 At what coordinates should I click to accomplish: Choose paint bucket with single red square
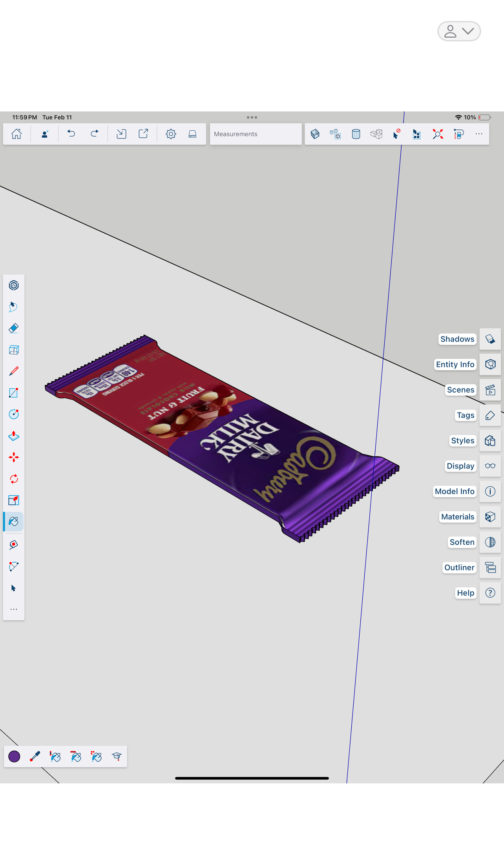tap(55, 756)
